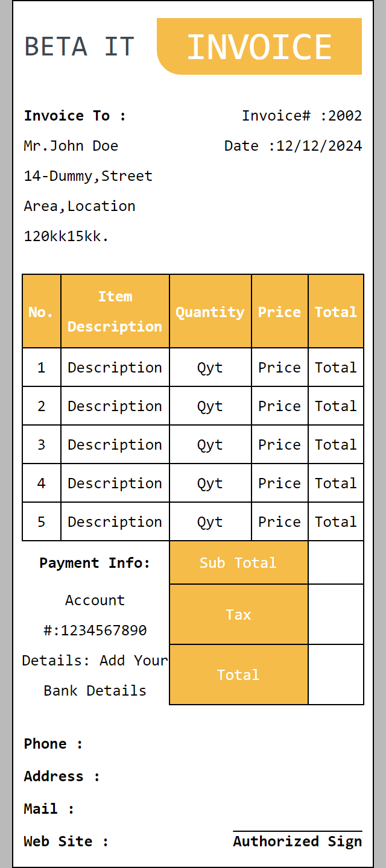Click the Payment Info heading
The width and height of the screenshot is (386, 868).
(95, 563)
